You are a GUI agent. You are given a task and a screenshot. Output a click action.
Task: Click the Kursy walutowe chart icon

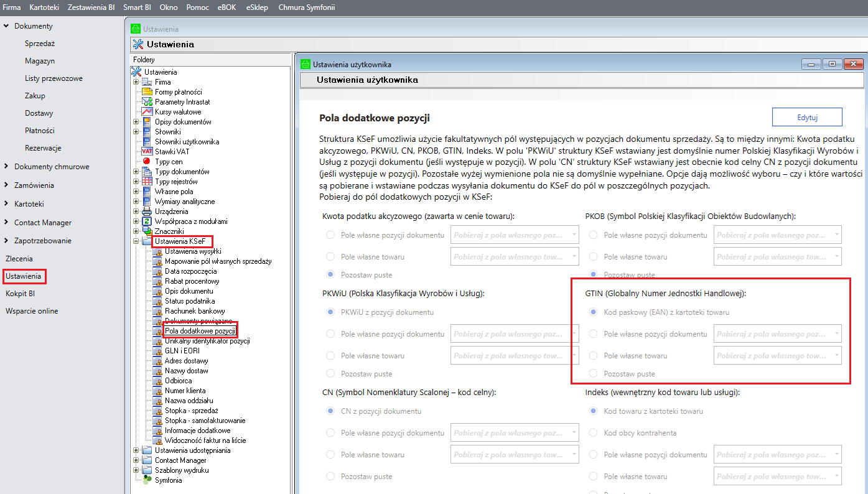(147, 111)
